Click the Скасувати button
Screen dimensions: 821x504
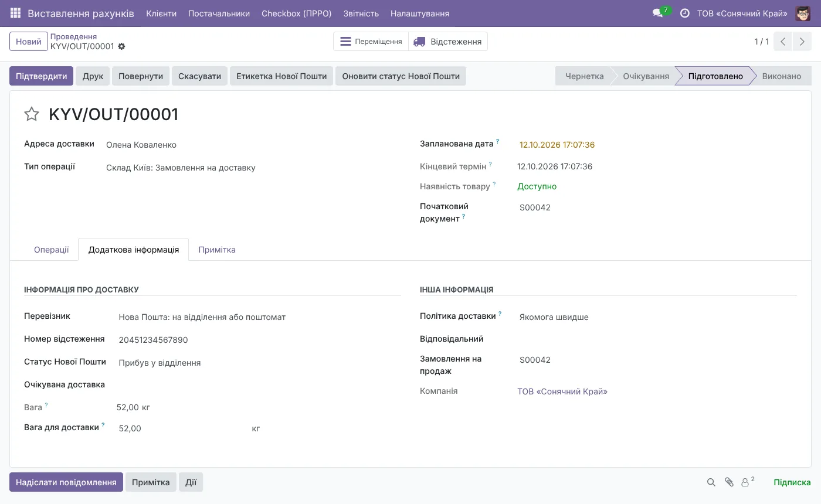point(199,76)
